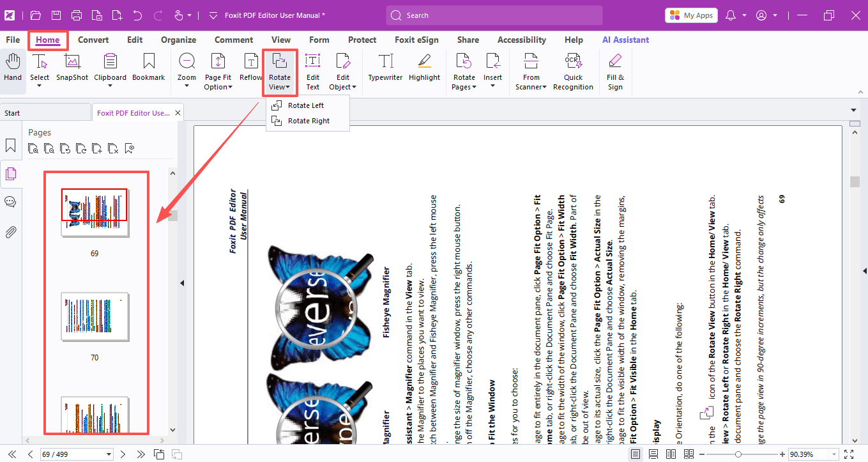
Task: Expand the Select tool dropdown
Action: (40, 86)
